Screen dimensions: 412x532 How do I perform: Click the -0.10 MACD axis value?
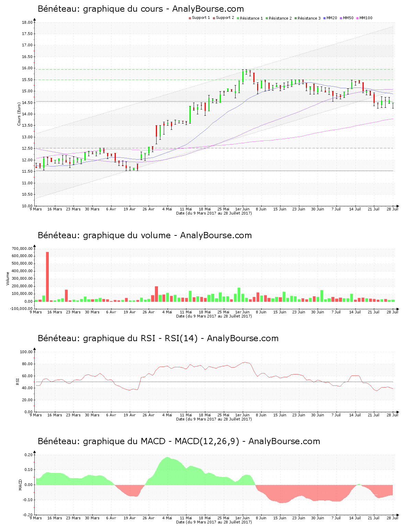[x=27, y=500]
